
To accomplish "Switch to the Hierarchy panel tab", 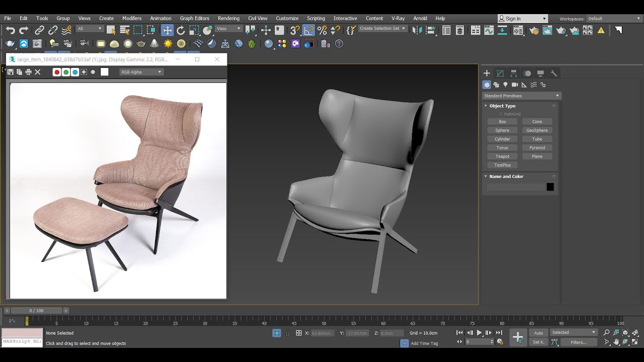I will pyautogui.click(x=514, y=73).
